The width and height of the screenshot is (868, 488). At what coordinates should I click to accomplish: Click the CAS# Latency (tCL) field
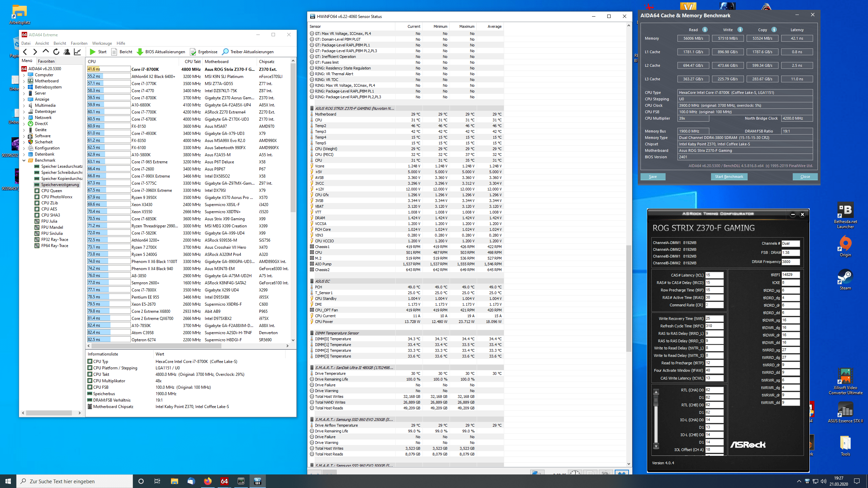point(714,275)
